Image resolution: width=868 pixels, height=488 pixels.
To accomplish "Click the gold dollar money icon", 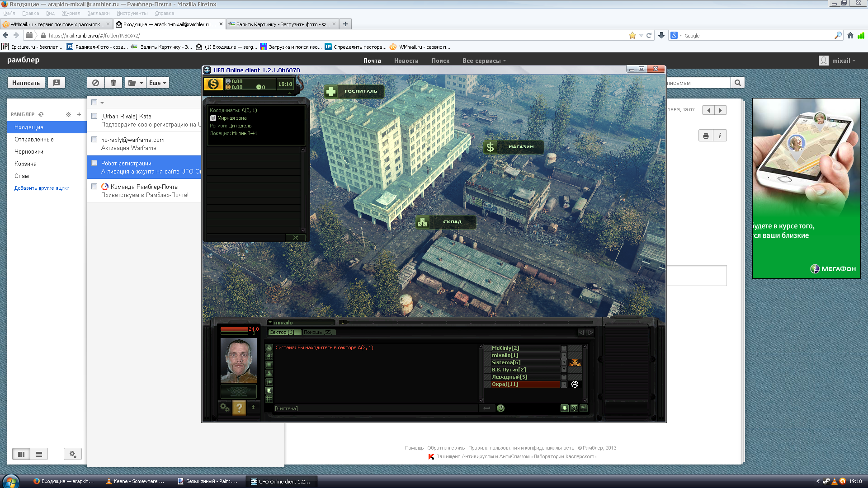I will coord(213,84).
